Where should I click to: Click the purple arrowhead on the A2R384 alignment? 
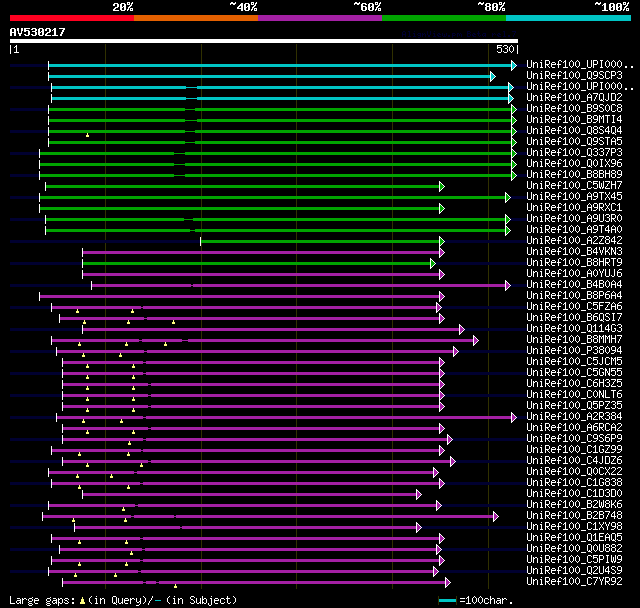(x=514, y=417)
